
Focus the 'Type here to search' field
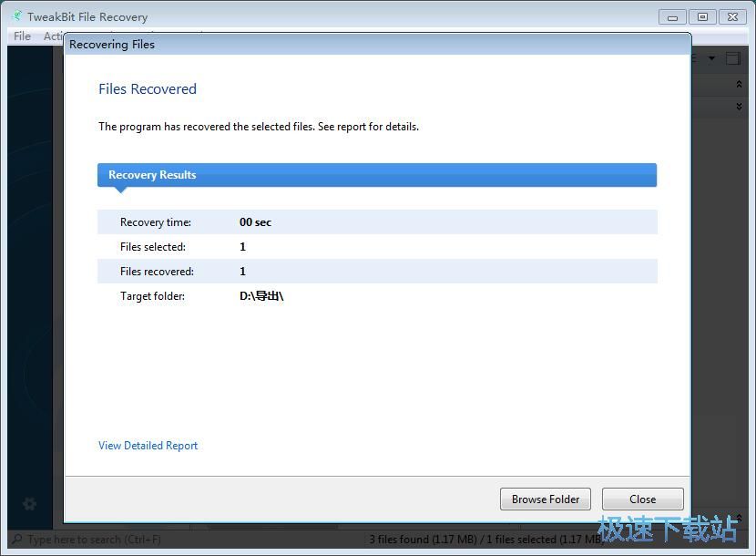(x=94, y=539)
